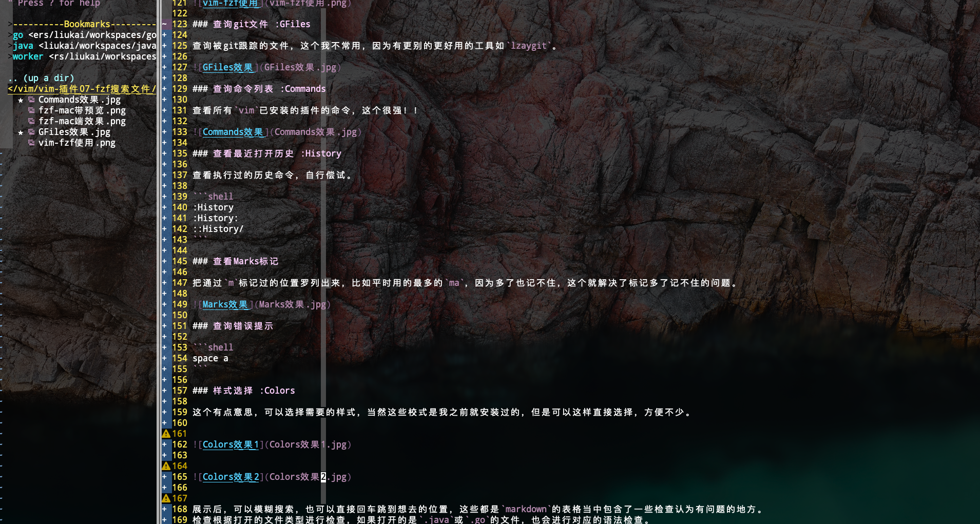Click line number 159 in the gutter

180,412
